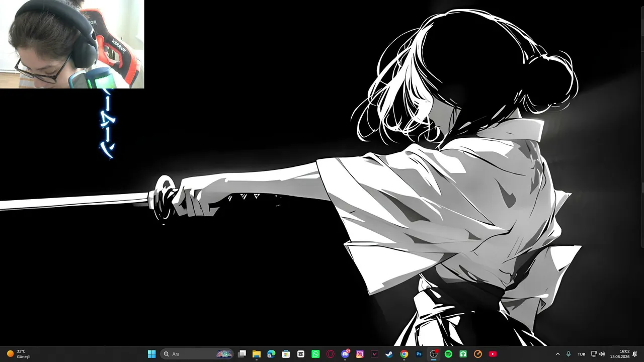Click the dark icon with red V
The height and width of the screenshot is (362, 644).
pos(374,354)
